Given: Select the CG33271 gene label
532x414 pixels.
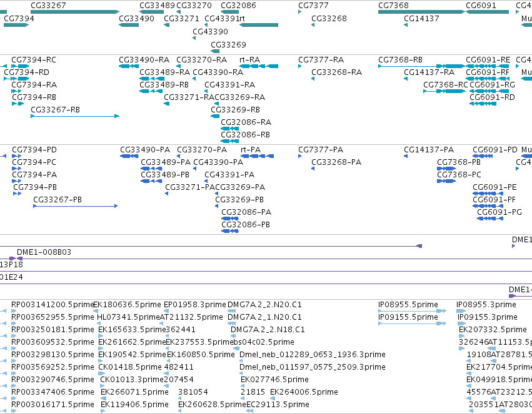Looking at the screenshot, I should (x=181, y=18).
